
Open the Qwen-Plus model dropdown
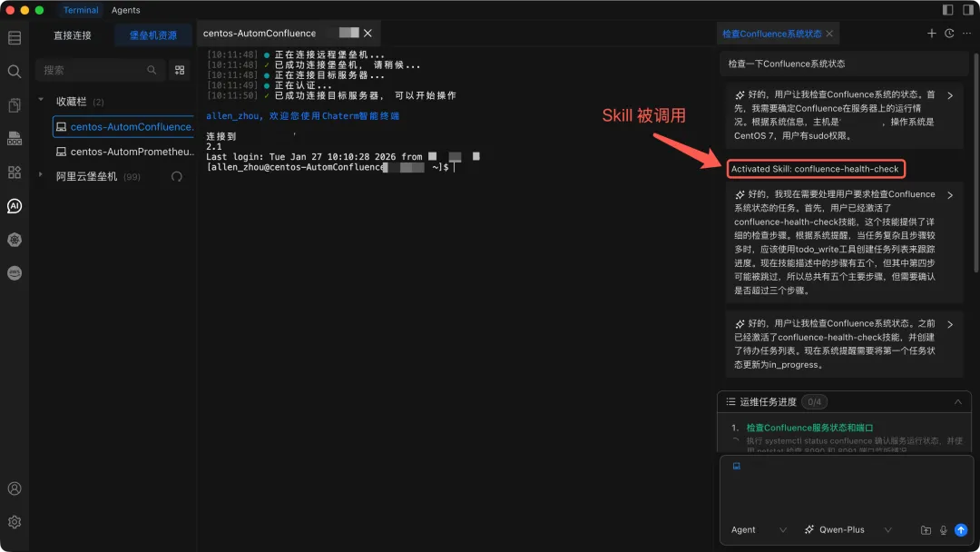(x=848, y=530)
